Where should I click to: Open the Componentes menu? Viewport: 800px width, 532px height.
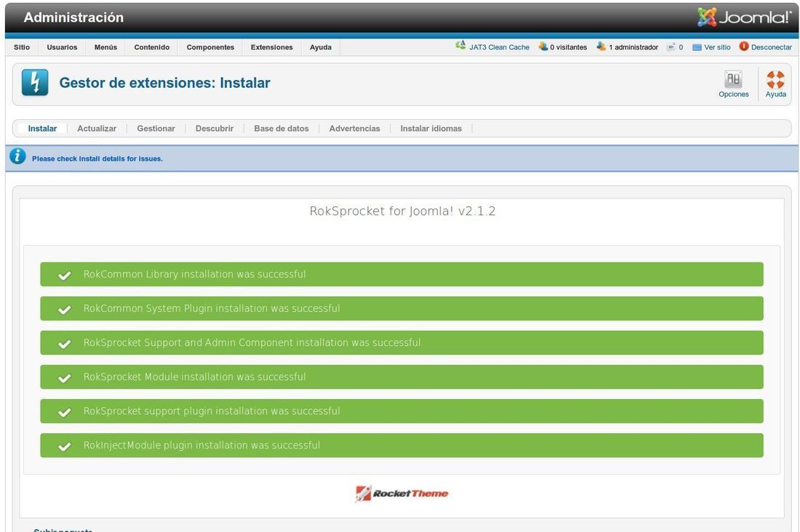coord(210,47)
